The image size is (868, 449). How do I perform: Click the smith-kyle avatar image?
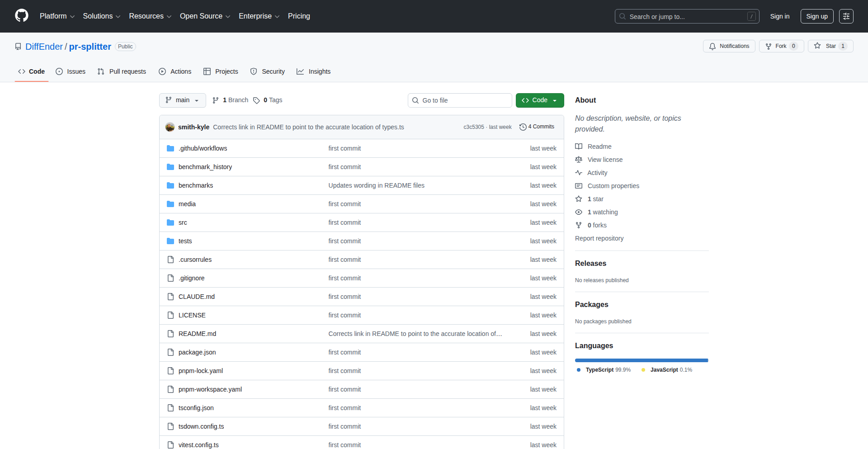pos(170,127)
